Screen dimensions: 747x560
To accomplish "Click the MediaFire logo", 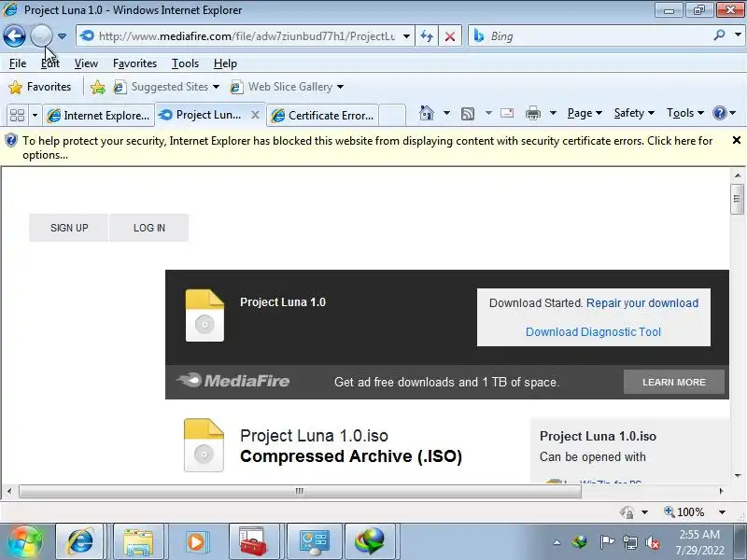I will click(233, 381).
